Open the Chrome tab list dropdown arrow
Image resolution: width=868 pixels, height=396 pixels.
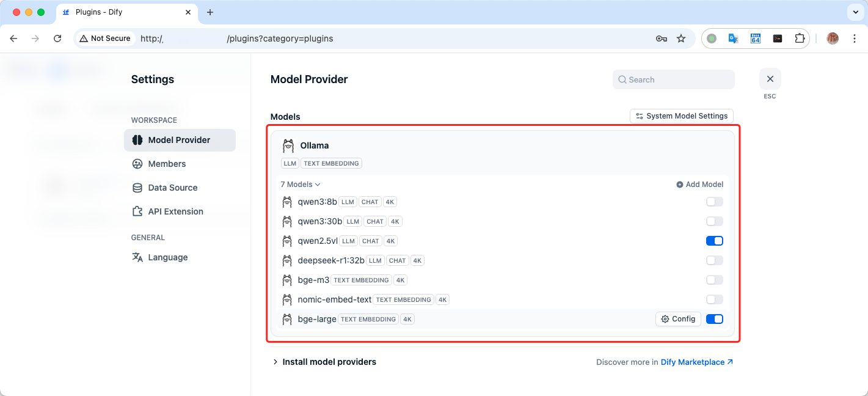(x=854, y=12)
